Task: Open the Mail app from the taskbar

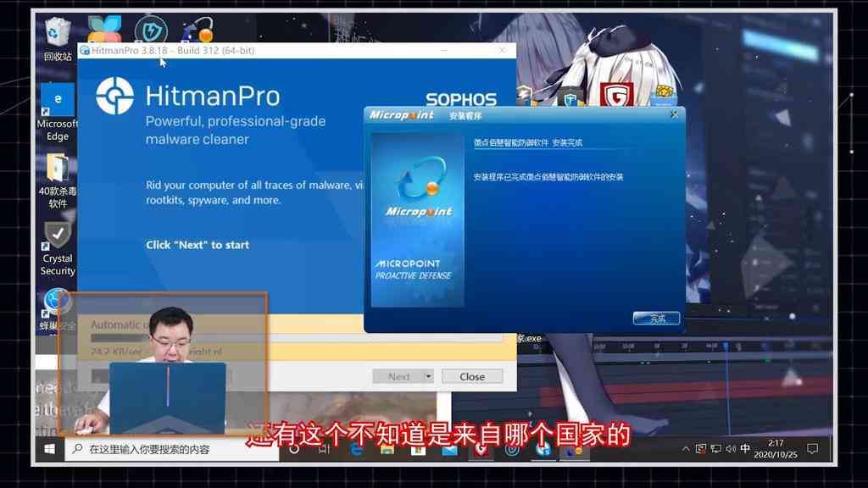Action: (x=449, y=450)
